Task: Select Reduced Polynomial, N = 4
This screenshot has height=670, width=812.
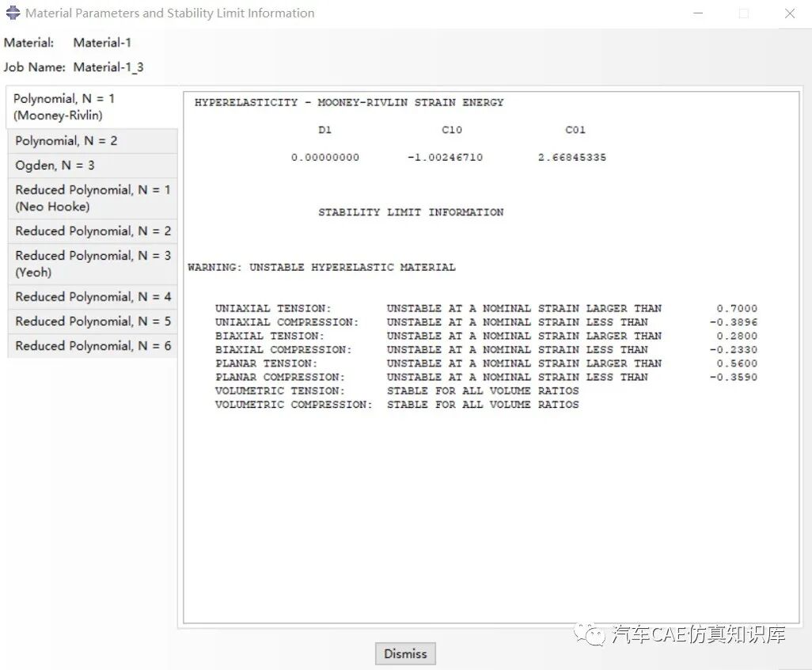Action: click(x=87, y=296)
